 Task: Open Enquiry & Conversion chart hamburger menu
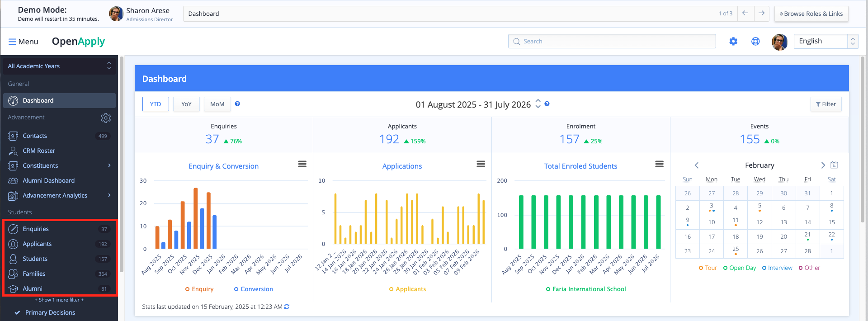point(302,164)
